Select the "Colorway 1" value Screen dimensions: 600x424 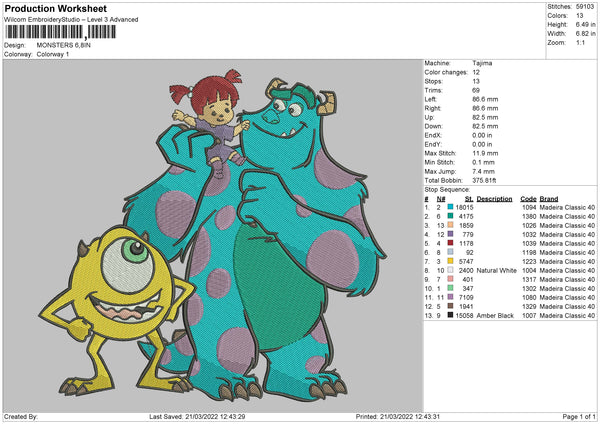click(53, 54)
